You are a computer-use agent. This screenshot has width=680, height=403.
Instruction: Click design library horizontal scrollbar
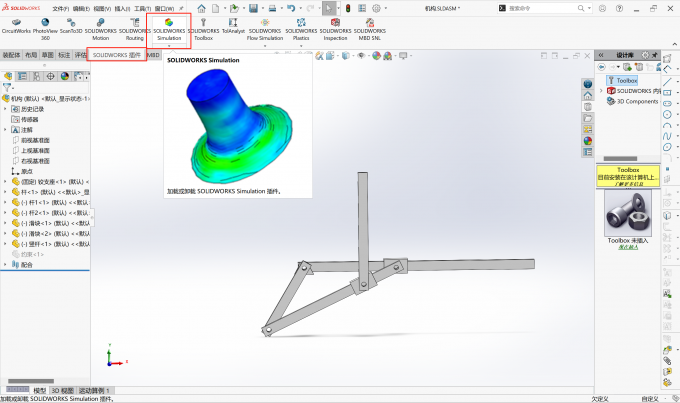coord(621,158)
